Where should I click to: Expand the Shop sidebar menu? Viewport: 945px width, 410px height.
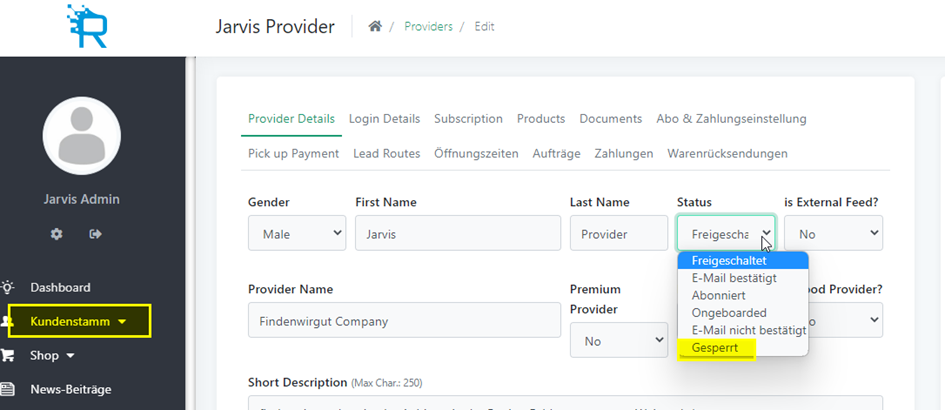pyautogui.click(x=52, y=356)
